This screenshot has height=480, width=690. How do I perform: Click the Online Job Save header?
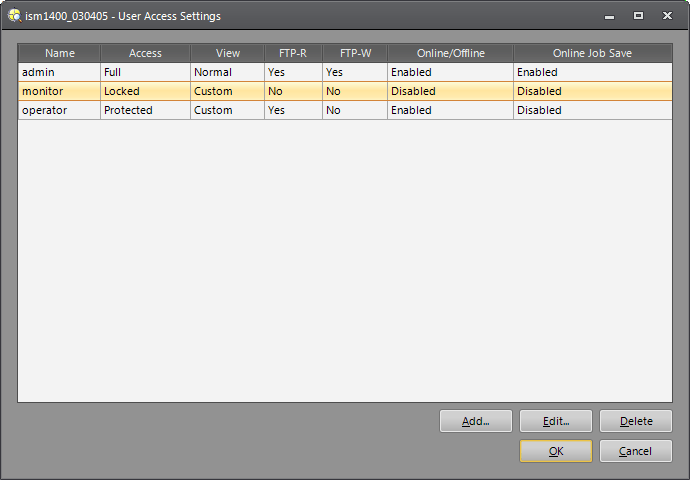pyautogui.click(x=593, y=53)
